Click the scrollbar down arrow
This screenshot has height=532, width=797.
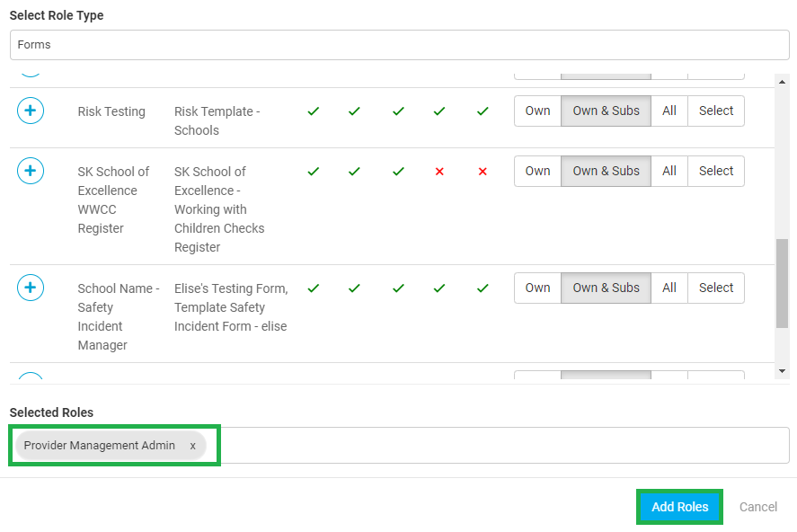pos(782,371)
